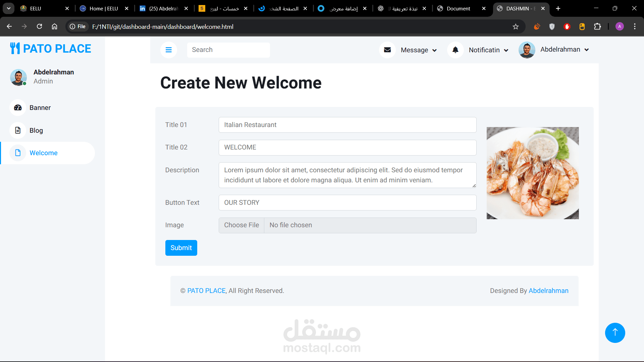The width and height of the screenshot is (644, 362).
Task: Click the File site info chip
Action: point(78,26)
